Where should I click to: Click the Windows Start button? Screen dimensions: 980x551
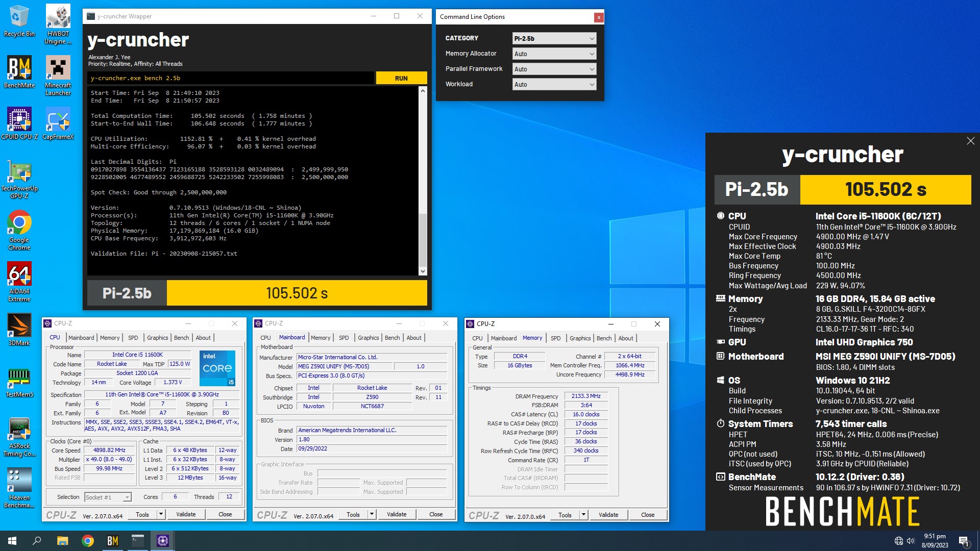coord(12,541)
